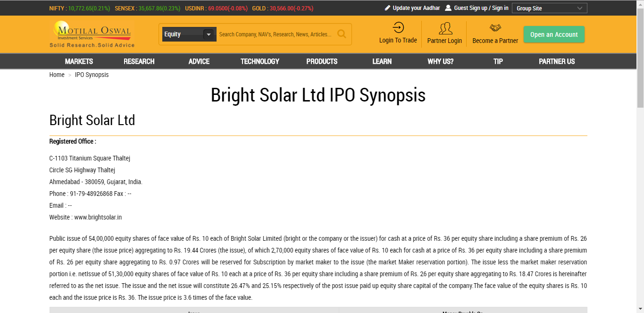This screenshot has height=313, width=644.
Task: Open the MARKETS menu
Action: (x=79, y=61)
